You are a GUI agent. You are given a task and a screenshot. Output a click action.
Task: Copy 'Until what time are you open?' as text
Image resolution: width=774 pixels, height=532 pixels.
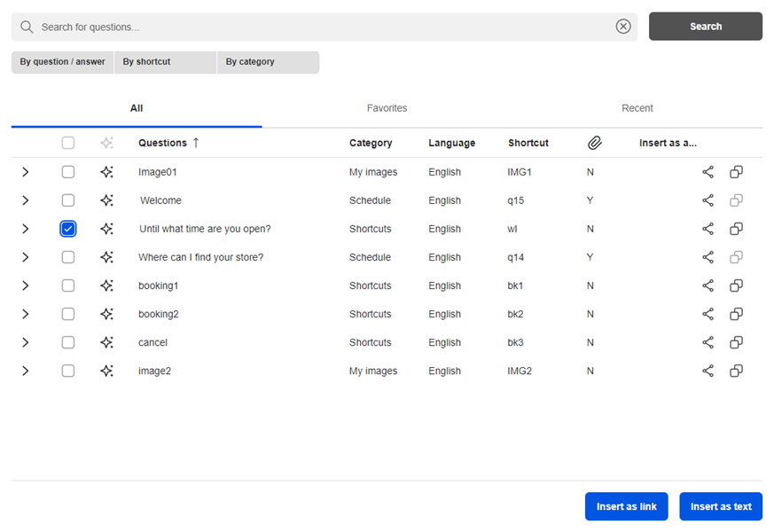tap(736, 229)
